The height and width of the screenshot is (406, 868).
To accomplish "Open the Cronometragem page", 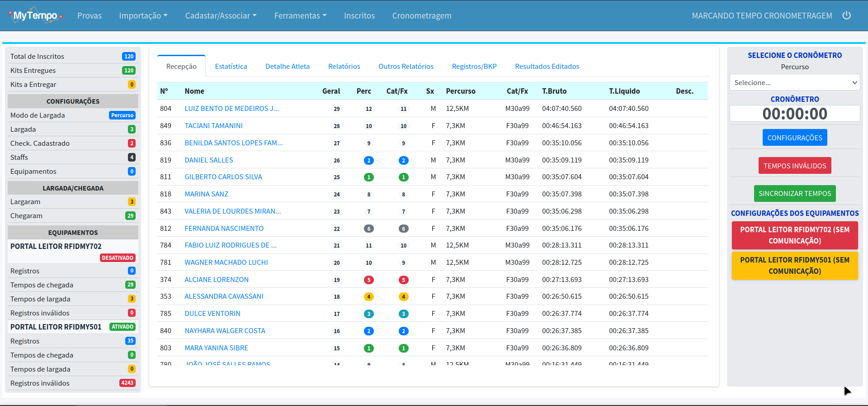I will tap(422, 16).
